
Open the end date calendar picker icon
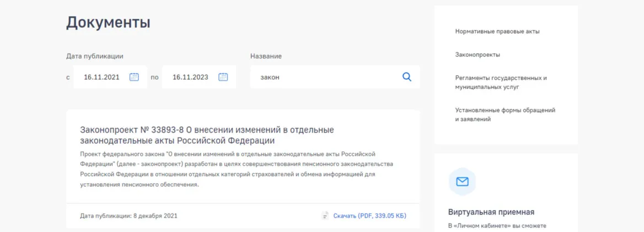tap(223, 77)
